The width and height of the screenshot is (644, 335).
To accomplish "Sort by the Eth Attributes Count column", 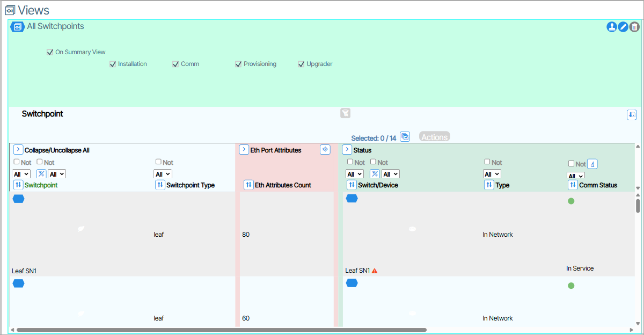I will (248, 185).
